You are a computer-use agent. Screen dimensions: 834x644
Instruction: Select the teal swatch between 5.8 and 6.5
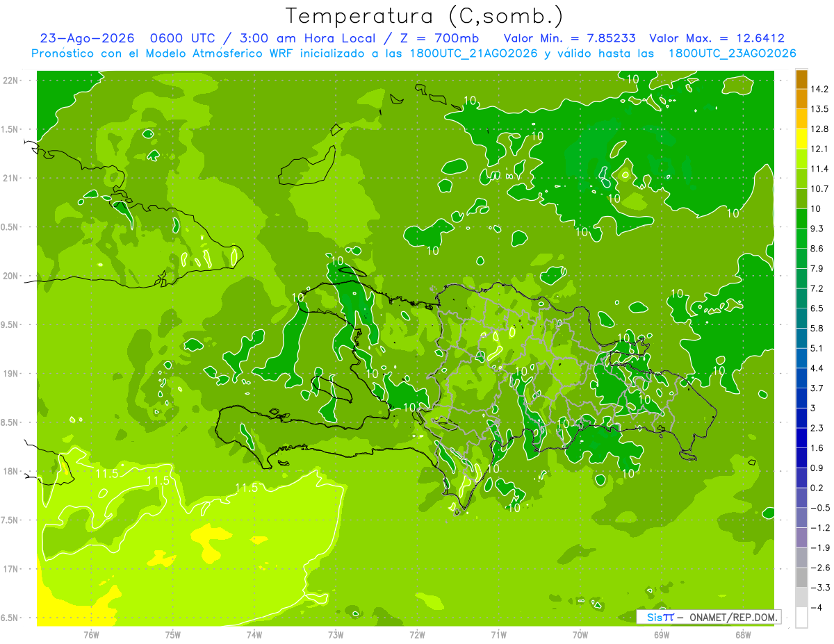801,318
